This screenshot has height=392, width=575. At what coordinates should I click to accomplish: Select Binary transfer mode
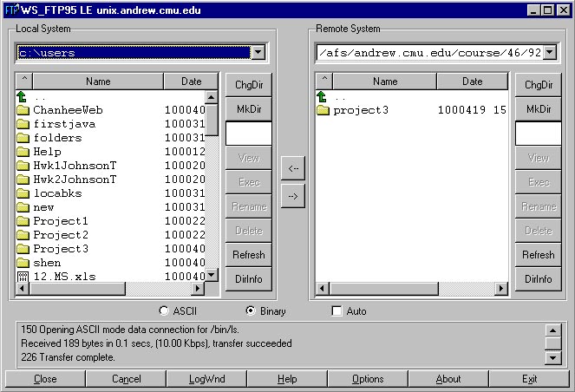pos(251,311)
